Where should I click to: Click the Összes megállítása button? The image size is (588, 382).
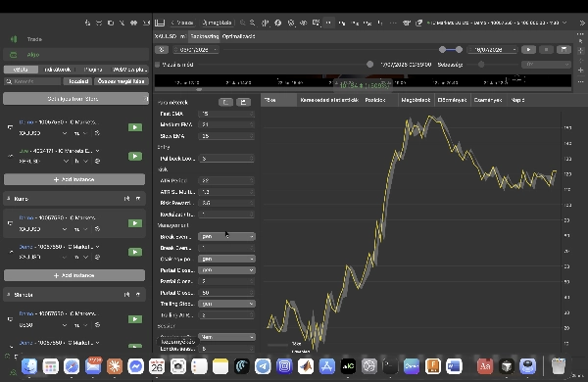[x=121, y=81]
